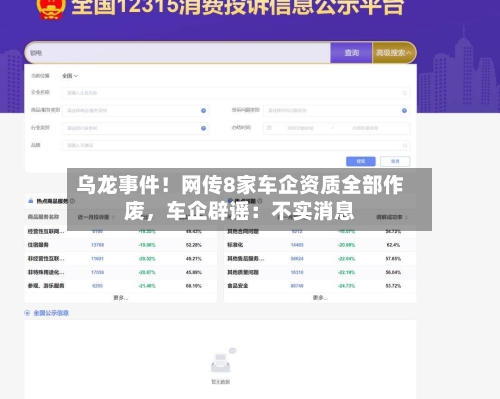Click the 62.4% success rate cell
Image resolution: width=500 pixels, height=399 pixels.
(x=393, y=245)
